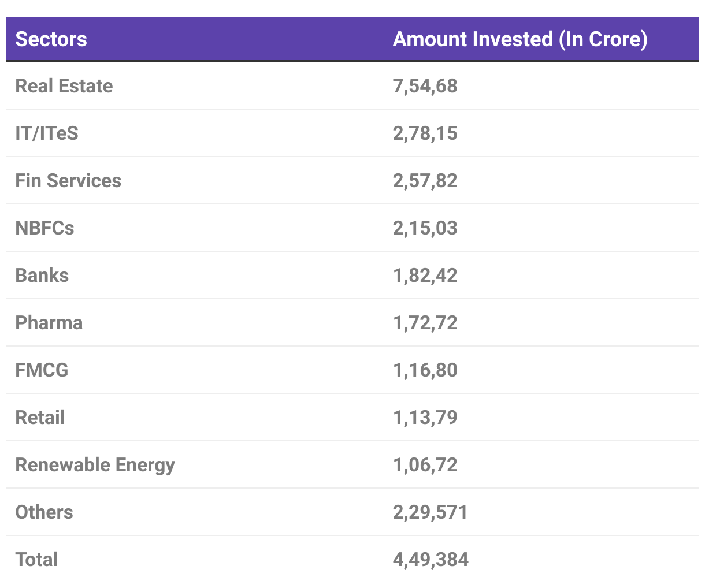Select the Fin Services sector cell
The width and height of the screenshot is (705, 588).
coord(68,181)
